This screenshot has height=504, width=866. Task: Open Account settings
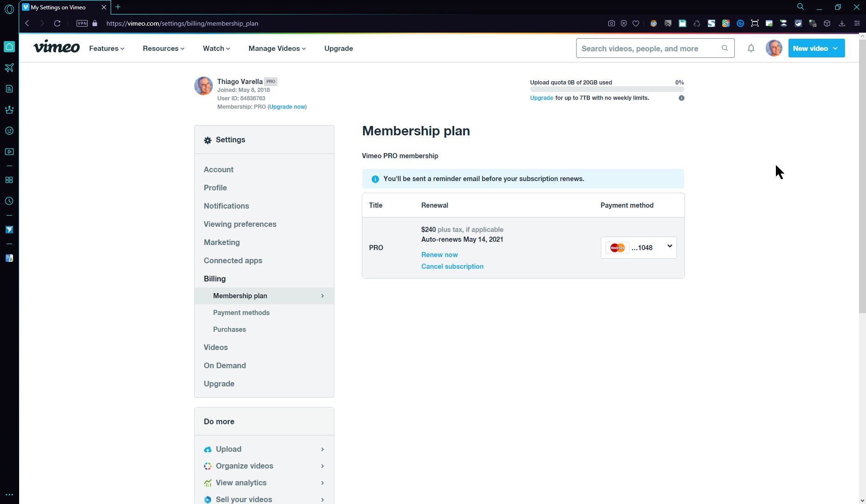click(x=218, y=170)
